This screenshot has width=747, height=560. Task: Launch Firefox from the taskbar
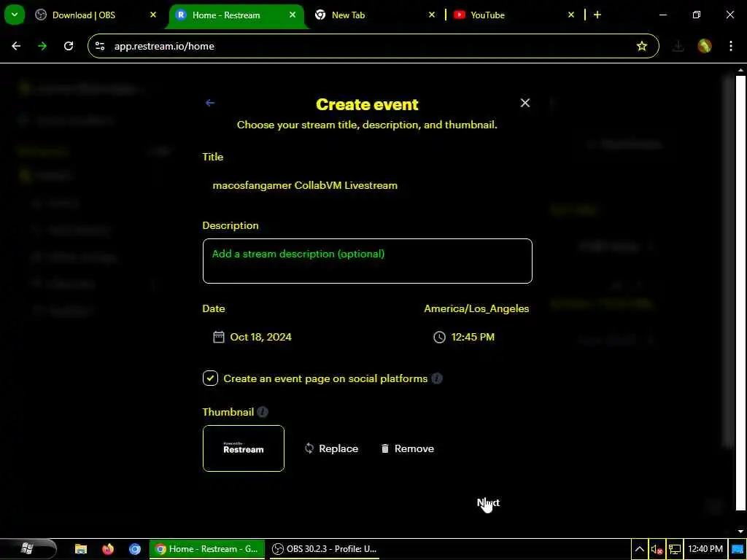tap(108, 549)
